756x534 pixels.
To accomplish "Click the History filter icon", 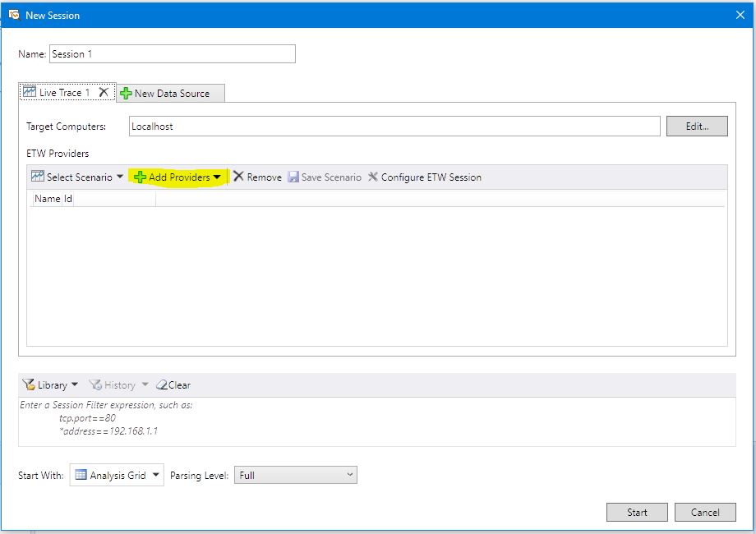I will 95,384.
